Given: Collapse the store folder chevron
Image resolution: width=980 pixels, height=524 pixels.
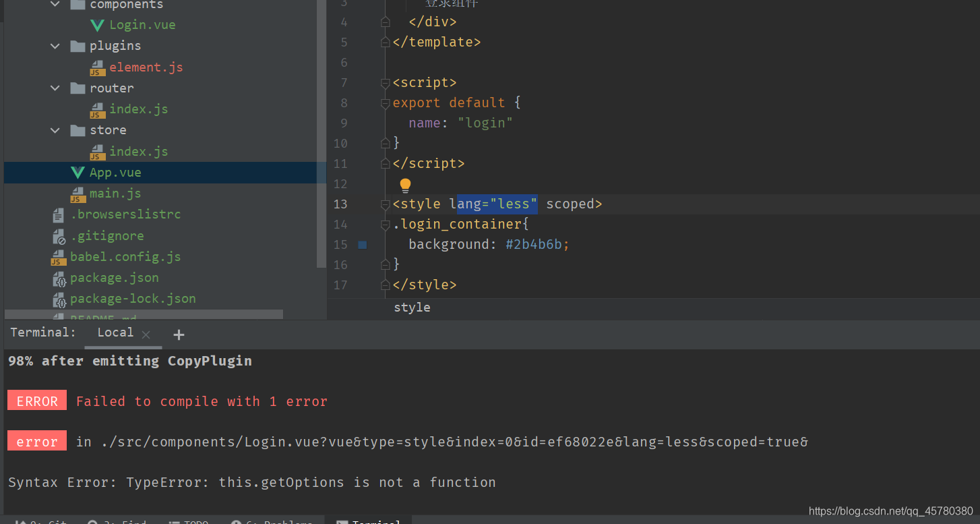Looking at the screenshot, I should click(x=55, y=130).
